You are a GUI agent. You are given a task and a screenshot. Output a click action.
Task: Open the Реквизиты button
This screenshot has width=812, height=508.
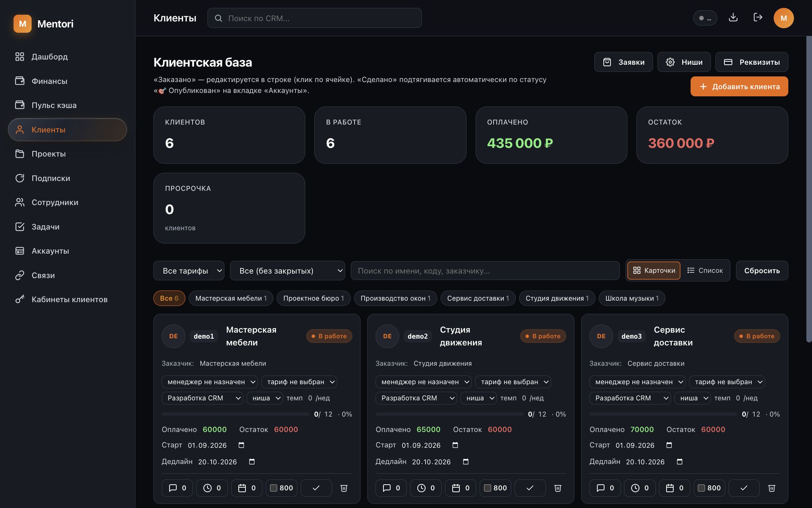[751, 62]
